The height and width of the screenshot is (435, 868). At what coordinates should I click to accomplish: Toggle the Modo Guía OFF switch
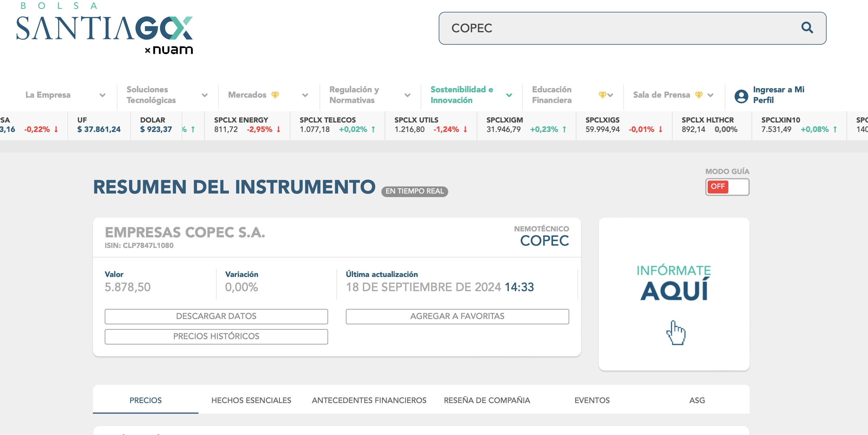pyautogui.click(x=727, y=187)
